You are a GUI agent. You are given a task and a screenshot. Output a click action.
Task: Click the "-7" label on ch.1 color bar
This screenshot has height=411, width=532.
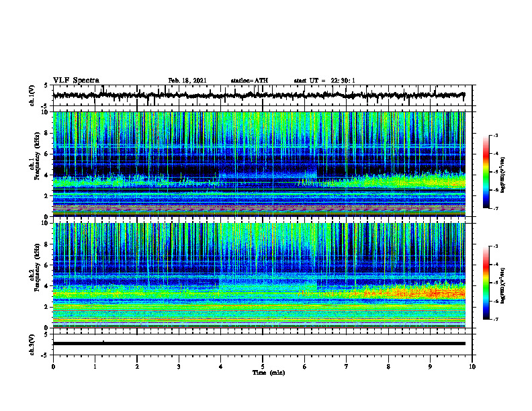pyautogui.click(x=496, y=208)
